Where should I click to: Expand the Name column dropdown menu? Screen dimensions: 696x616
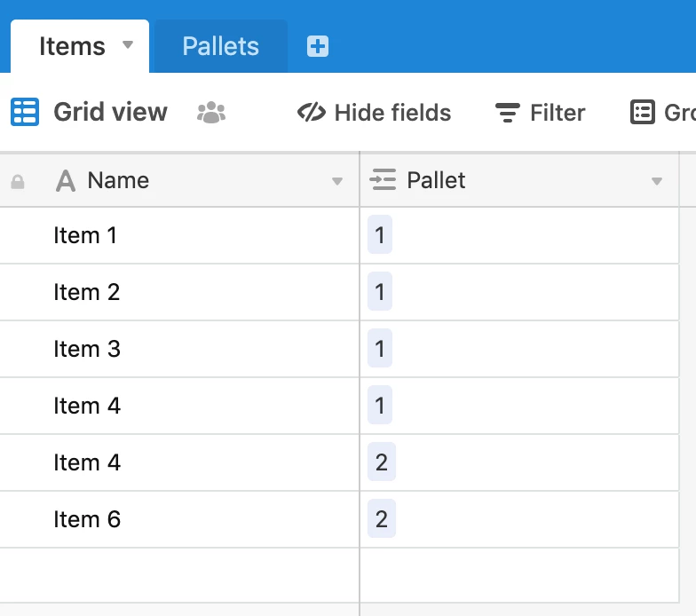pos(337,182)
